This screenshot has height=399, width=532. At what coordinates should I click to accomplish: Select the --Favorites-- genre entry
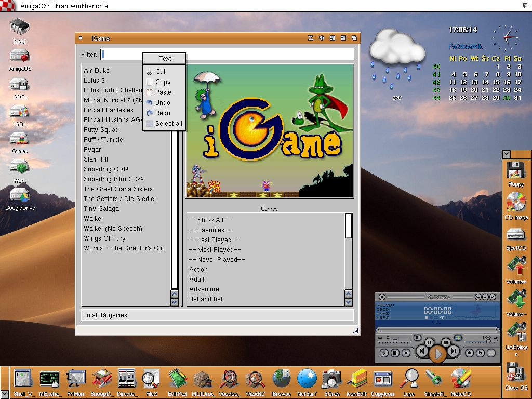(210, 230)
